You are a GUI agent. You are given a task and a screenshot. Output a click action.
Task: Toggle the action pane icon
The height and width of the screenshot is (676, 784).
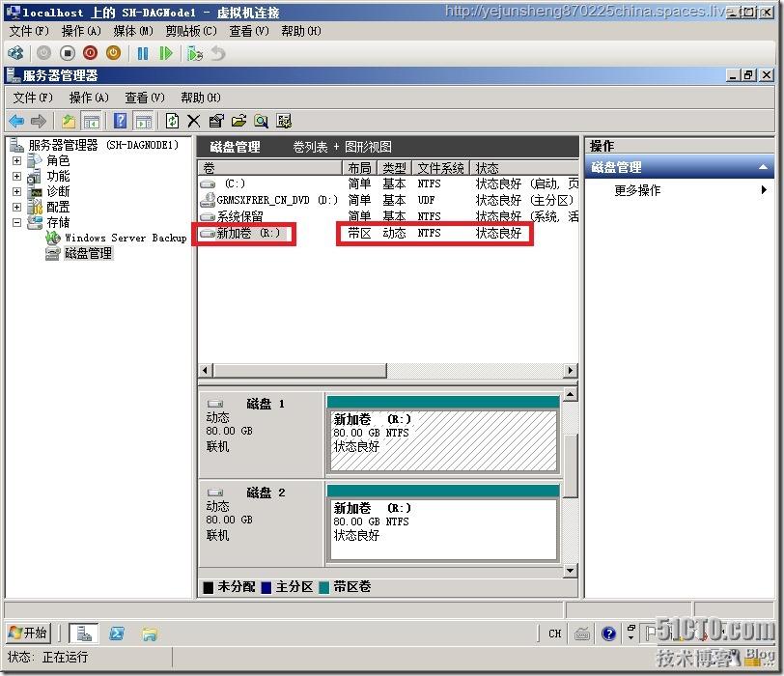click(144, 121)
